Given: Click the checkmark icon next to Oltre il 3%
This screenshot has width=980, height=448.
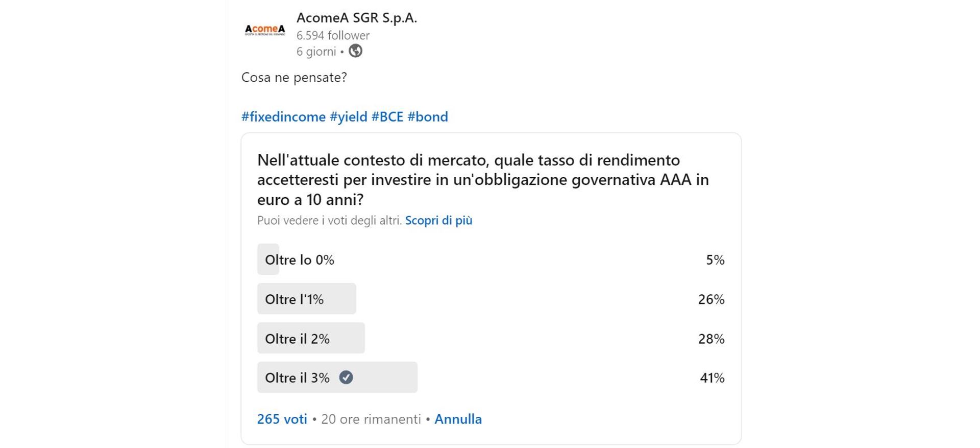Looking at the screenshot, I should (x=346, y=378).
